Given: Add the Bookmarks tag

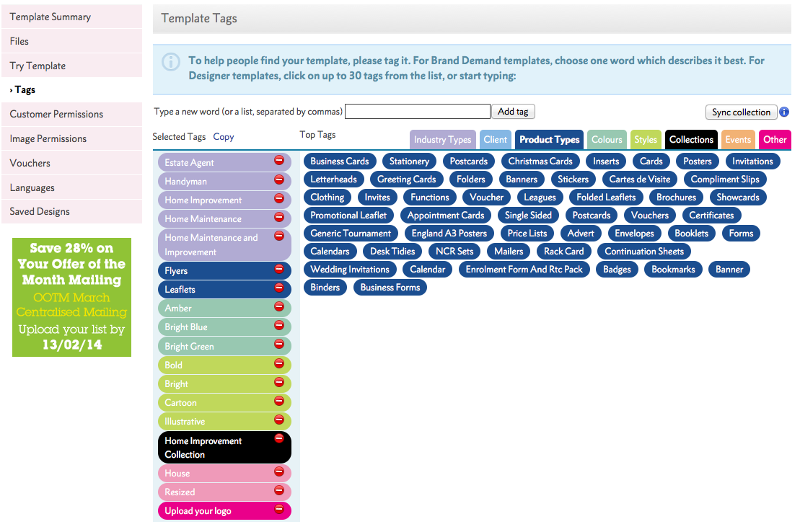Looking at the screenshot, I should tap(673, 270).
